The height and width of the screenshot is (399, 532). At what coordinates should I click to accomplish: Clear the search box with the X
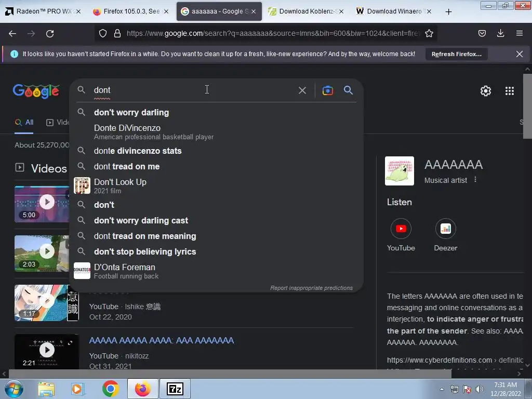(x=302, y=90)
